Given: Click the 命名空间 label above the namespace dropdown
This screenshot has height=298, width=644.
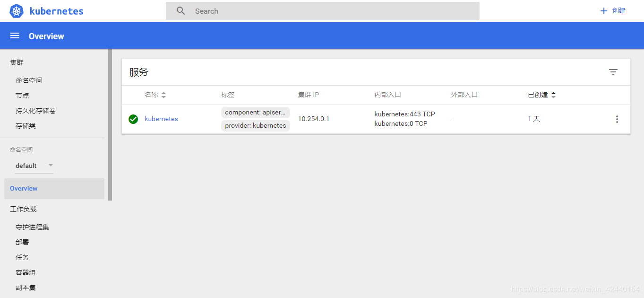Looking at the screenshot, I should pos(21,149).
